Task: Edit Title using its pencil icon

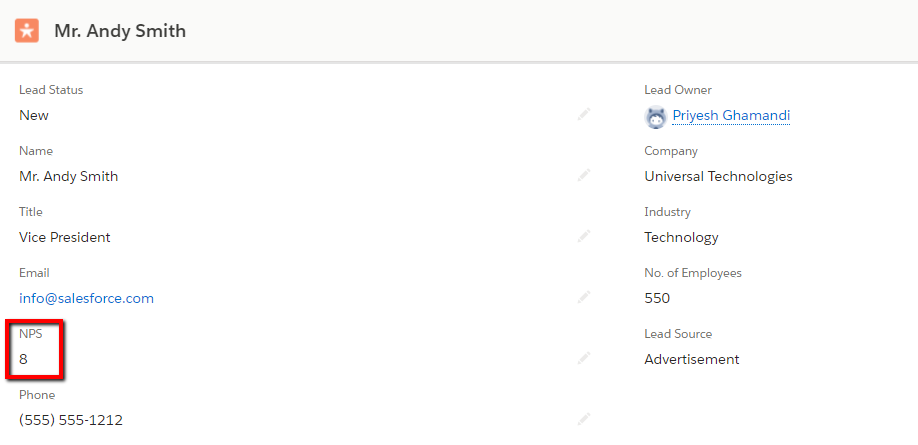Action: coord(583,236)
